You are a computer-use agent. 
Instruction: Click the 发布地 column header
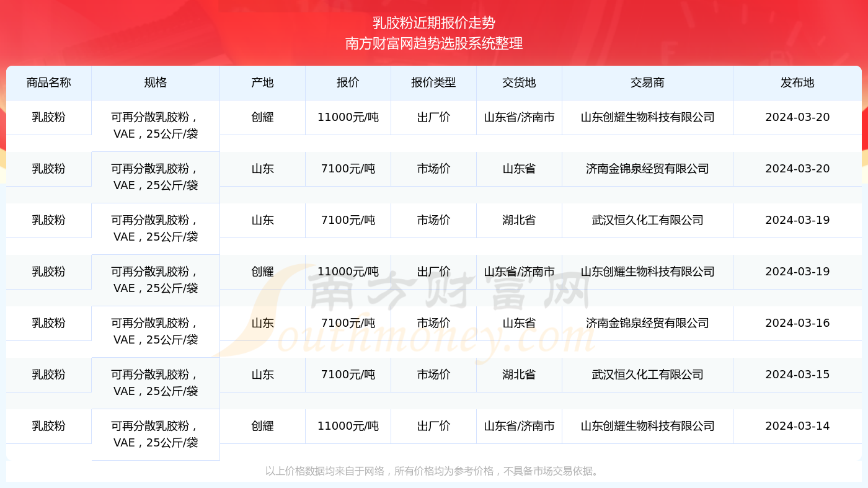coord(797,82)
